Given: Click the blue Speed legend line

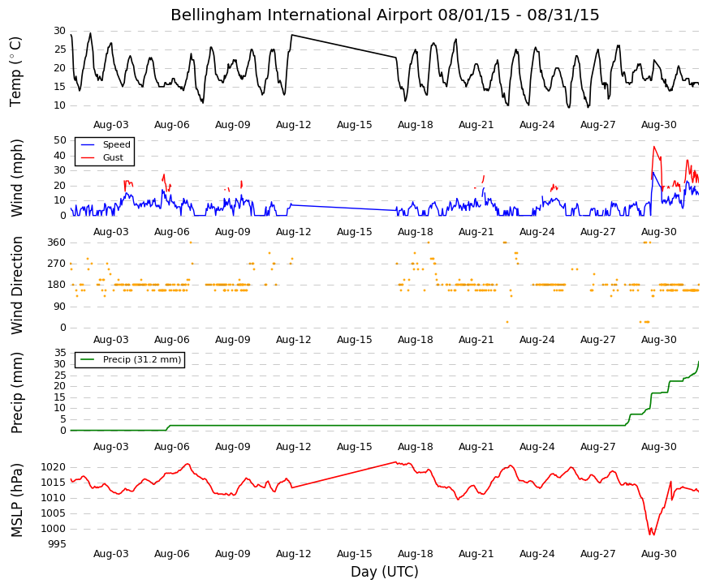Looking at the screenshot, I should 87,144.
